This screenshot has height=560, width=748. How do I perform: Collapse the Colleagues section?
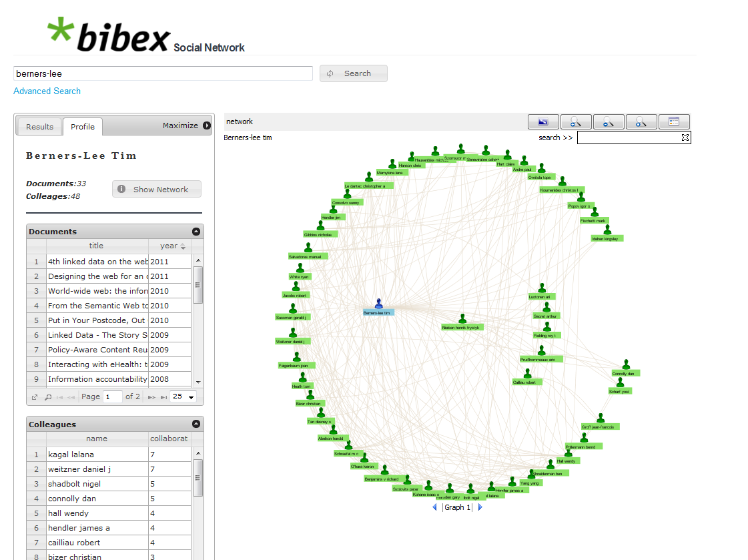click(196, 424)
